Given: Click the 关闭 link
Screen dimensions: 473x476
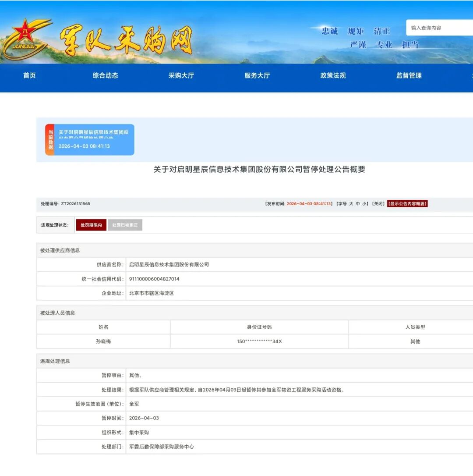Looking at the screenshot, I should coord(378,204).
